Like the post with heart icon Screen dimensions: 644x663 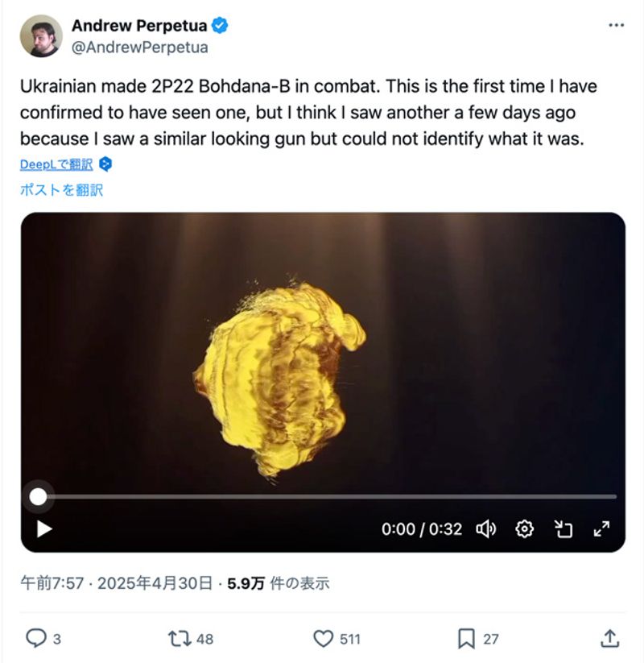coord(323,639)
